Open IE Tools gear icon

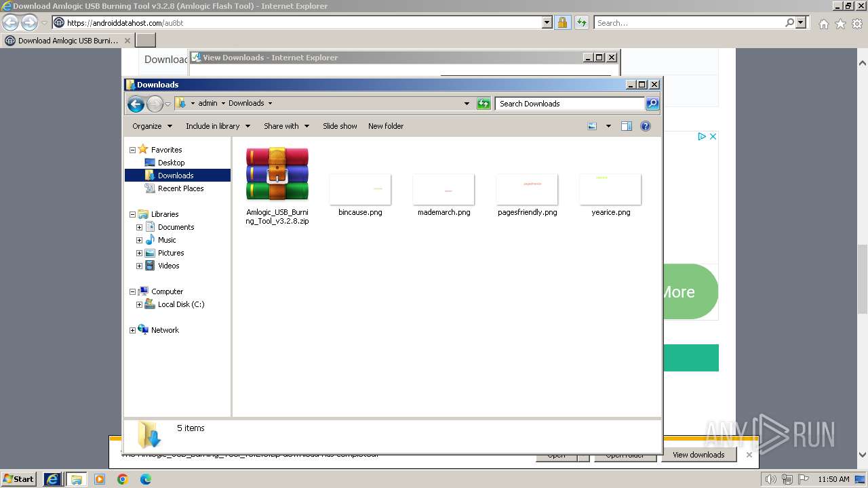point(857,24)
